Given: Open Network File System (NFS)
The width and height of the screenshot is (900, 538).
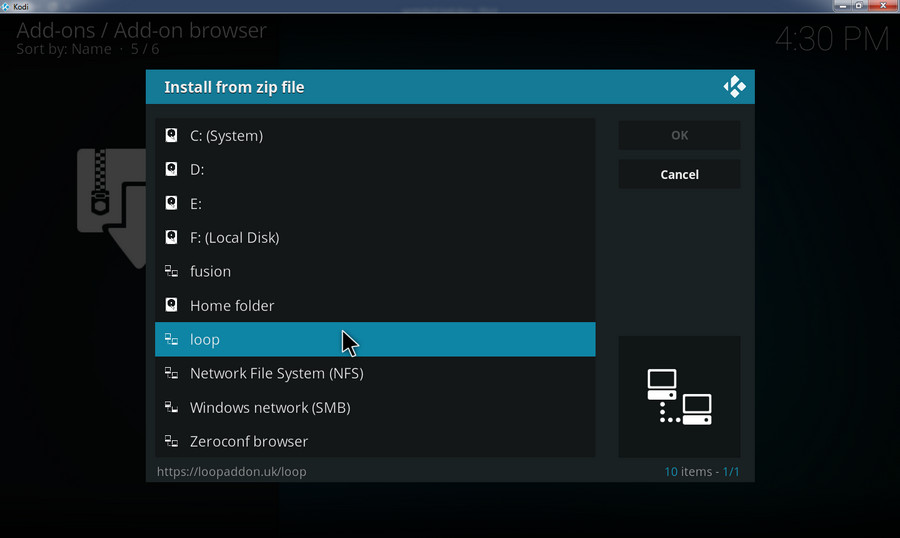Looking at the screenshot, I should point(375,373).
